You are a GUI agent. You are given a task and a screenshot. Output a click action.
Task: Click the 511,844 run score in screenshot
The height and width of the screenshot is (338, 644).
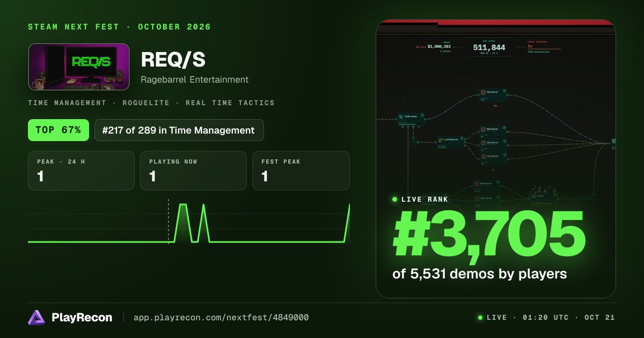click(x=489, y=47)
